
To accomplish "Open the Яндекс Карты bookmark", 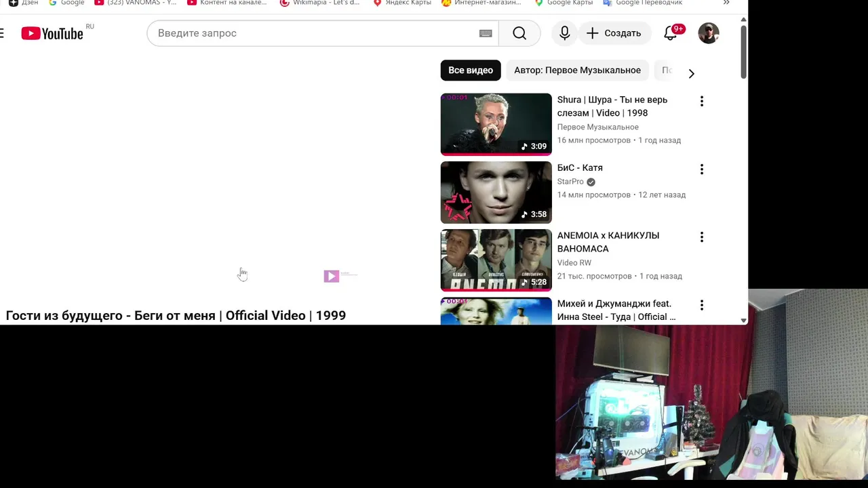I will (402, 3).
